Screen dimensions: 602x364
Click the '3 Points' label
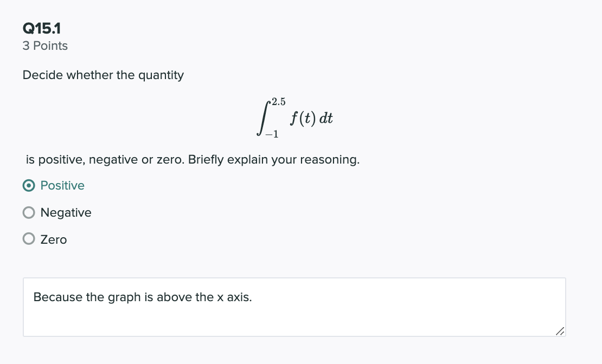tap(44, 46)
